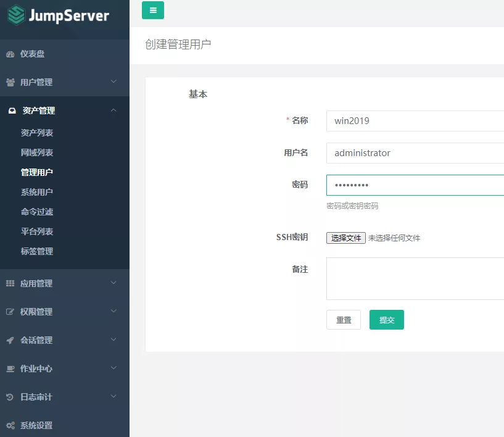Click 选择文件 to upload SSH key

pos(346,238)
